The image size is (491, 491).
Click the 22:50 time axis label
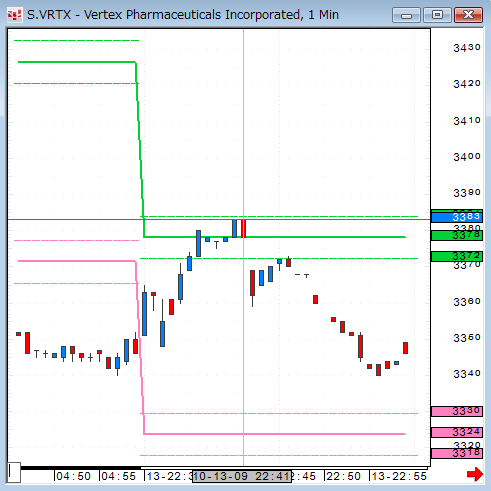pos(343,476)
